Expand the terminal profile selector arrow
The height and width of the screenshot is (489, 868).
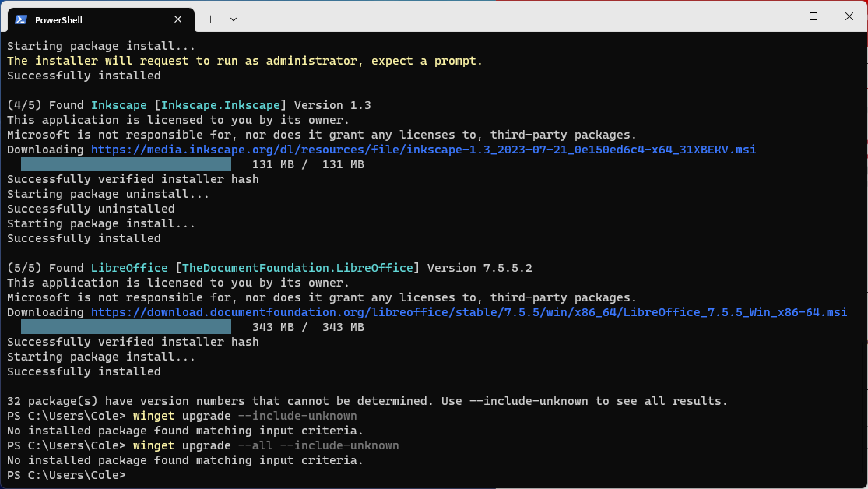pyautogui.click(x=232, y=19)
